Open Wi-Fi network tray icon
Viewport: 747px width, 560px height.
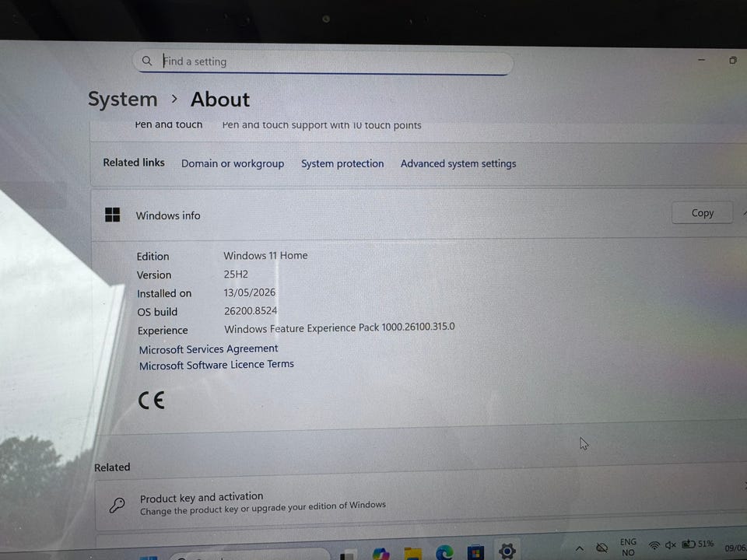[654, 546]
